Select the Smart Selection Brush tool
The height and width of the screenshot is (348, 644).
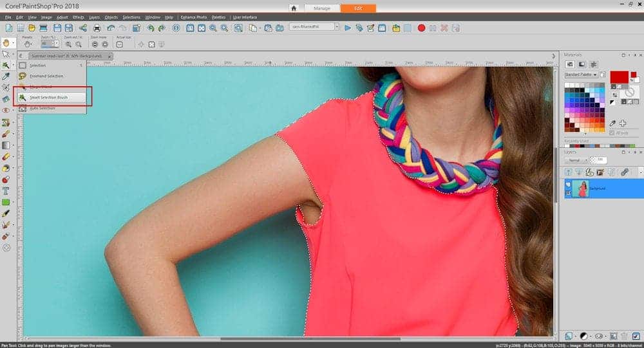48,97
